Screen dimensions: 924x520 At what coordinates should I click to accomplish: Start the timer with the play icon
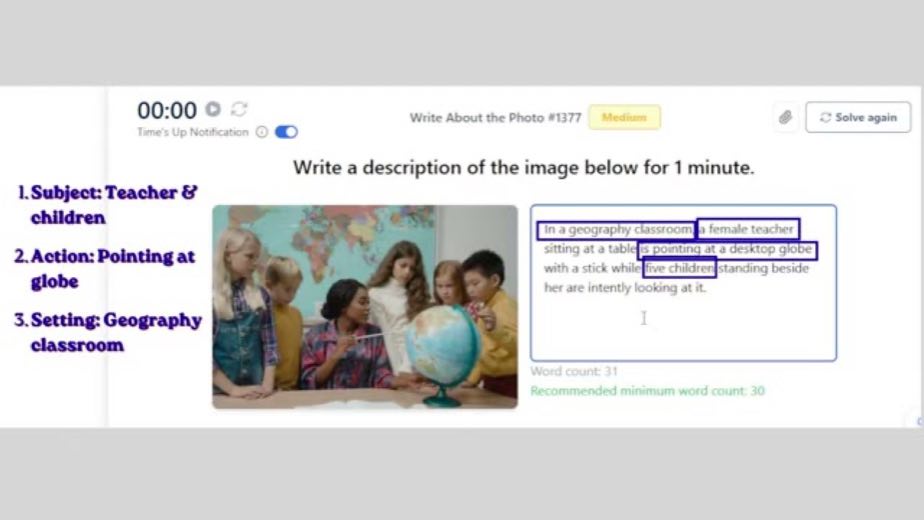(x=213, y=109)
